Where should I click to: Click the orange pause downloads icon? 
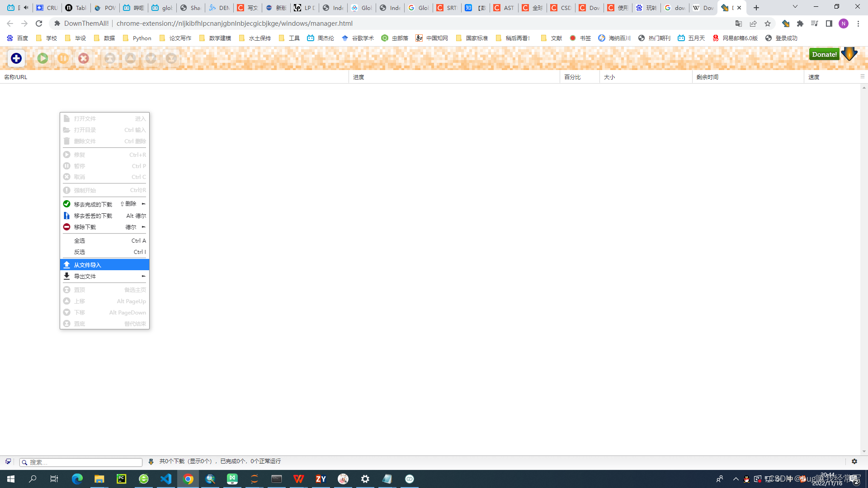63,58
